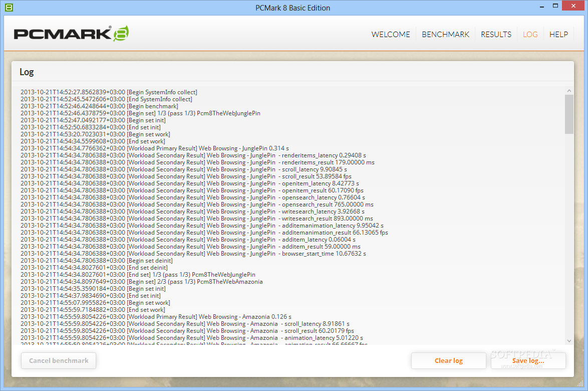Click 'openitem_latency 8.42773 s' log entry
The height and width of the screenshot is (391, 588).
[189, 183]
